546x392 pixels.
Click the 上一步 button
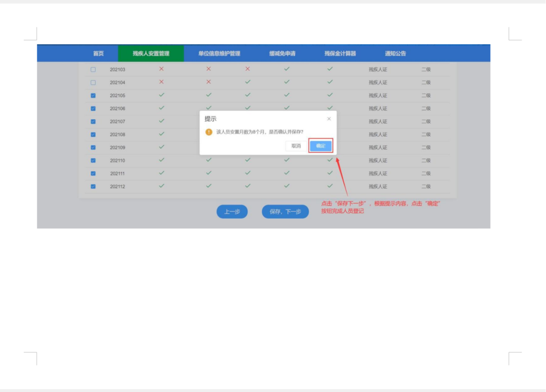coord(232,212)
